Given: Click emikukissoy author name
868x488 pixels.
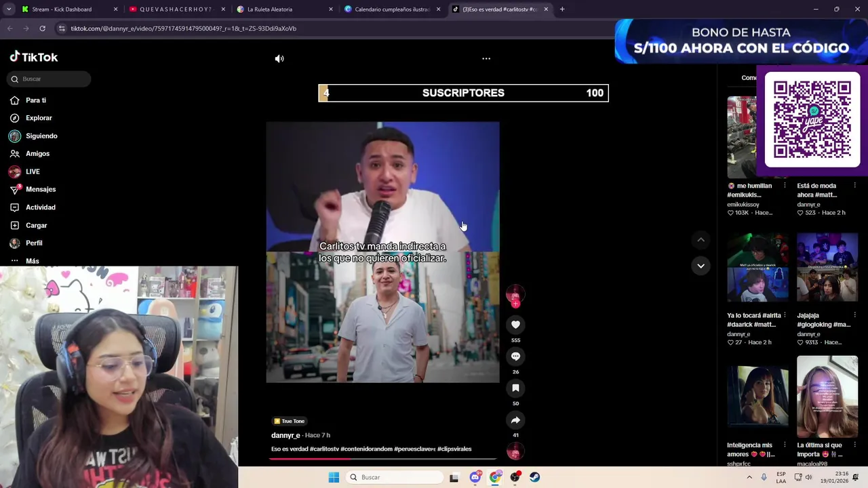Looking at the screenshot, I should pos(743,204).
